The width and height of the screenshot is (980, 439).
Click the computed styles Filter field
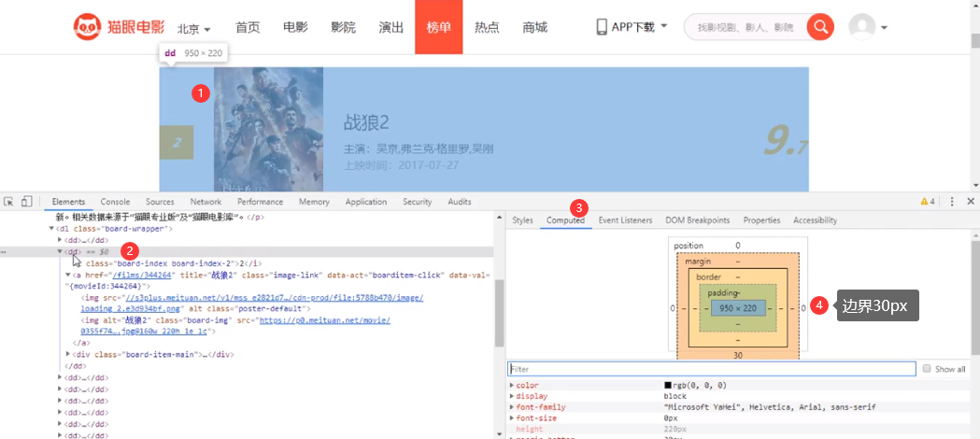click(712, 369)
